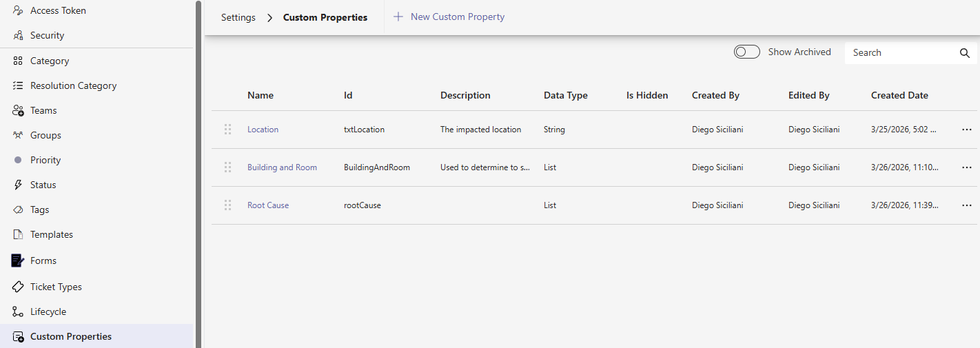The width and height of the screenshot is (980, 348).
Task: Click the Teams icon in sidebar
Action: [x=18, y=110]
